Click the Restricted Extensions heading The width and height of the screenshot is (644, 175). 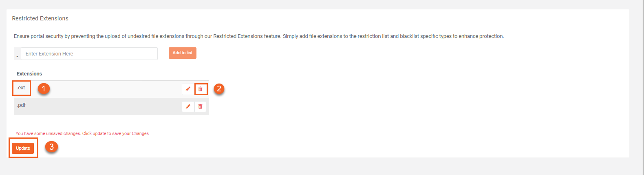pyautogui.click(x=40, y=18)
